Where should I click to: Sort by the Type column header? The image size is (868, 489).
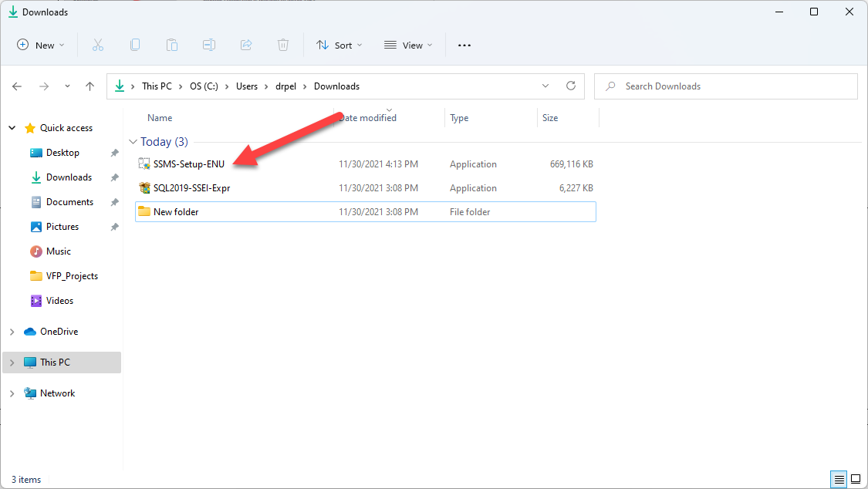coord(459,118)
